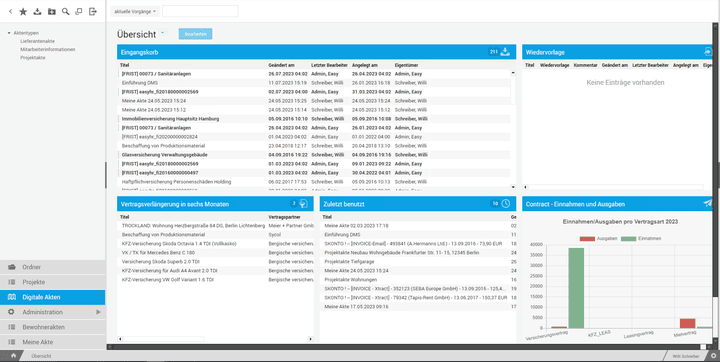This screenshot has width=720, height=362.
Task: Click the briefcase icon next to Ordner
Action: 12,267
